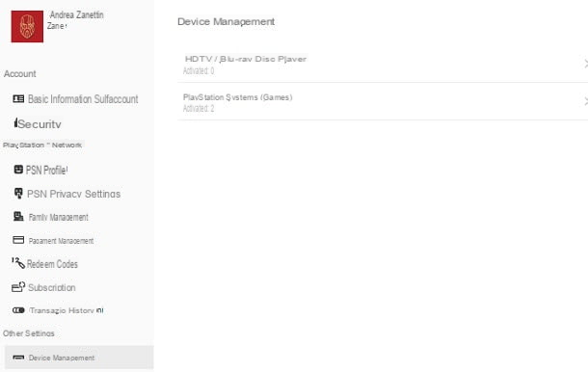Viewport: 588px width, 372px height.
Task: Click the Family Management icon
Action: (x=18, y=217)
